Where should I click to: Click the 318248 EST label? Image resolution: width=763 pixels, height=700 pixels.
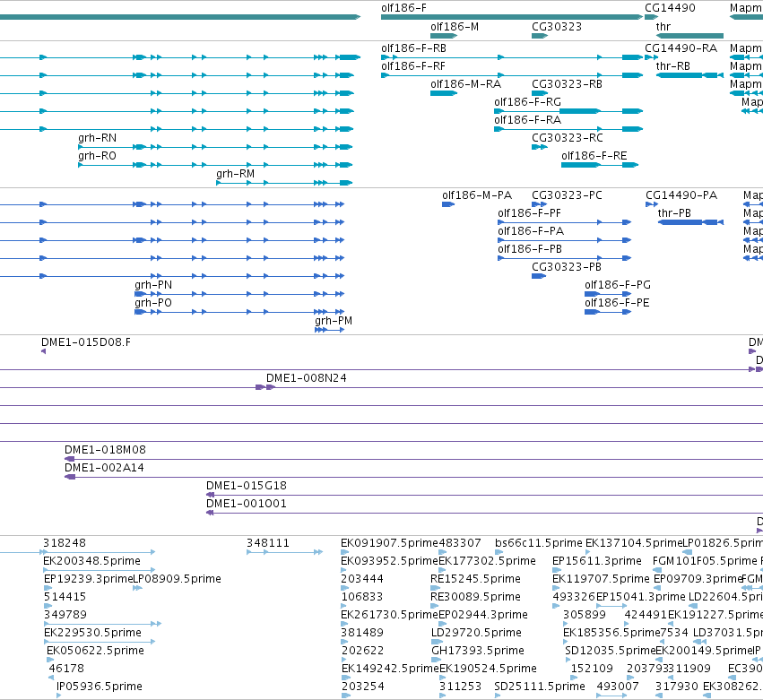click(x=65, y=543)
